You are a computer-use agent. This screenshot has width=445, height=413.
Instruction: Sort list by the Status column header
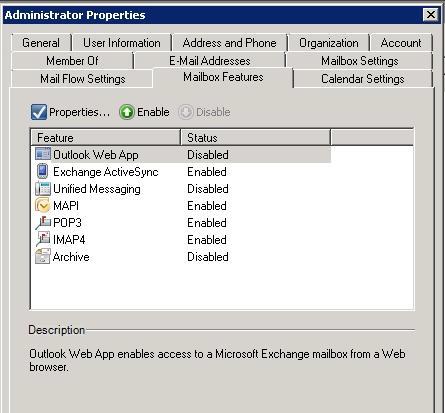(x=256, y=138)
